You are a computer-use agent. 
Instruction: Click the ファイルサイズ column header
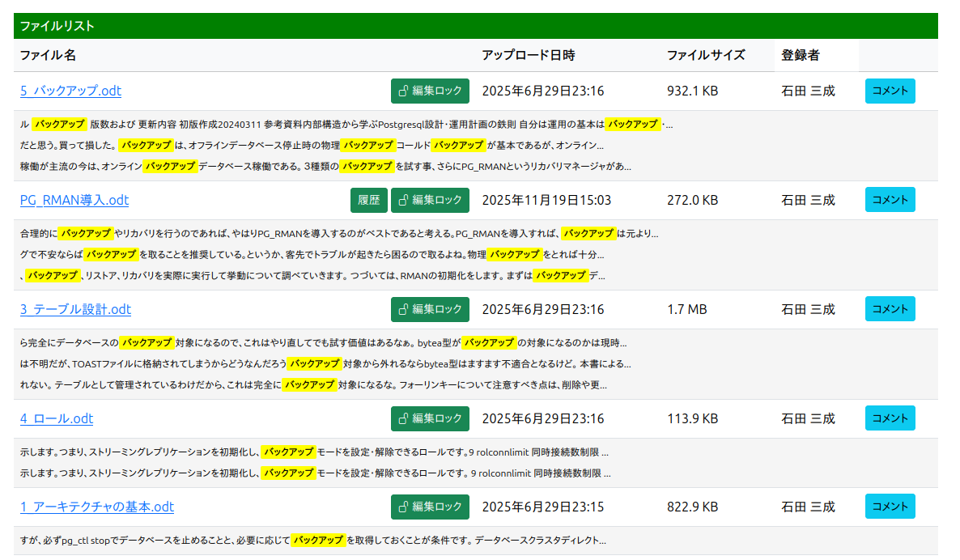[706, 55]
